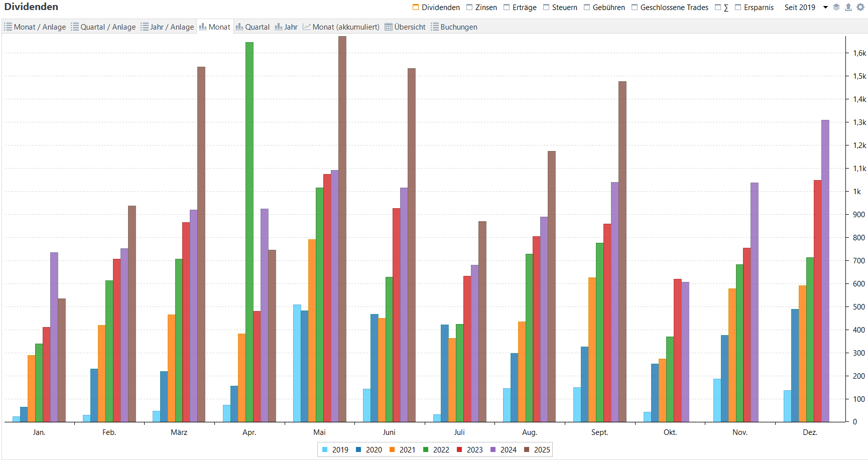Select the Quartal chart tab
The image size is (868, 460).
pyautogui.click(x=253, y=27)
